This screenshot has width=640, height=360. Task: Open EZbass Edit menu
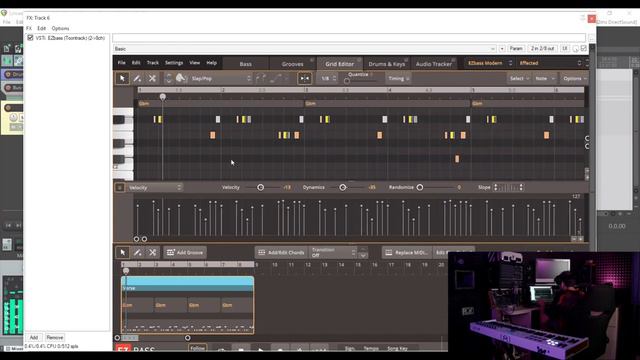136,63
